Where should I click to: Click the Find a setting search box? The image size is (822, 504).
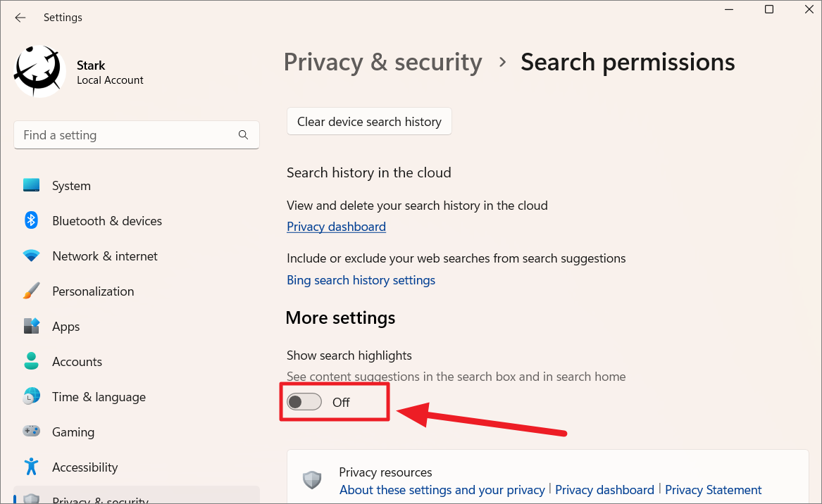coord(127,135)
